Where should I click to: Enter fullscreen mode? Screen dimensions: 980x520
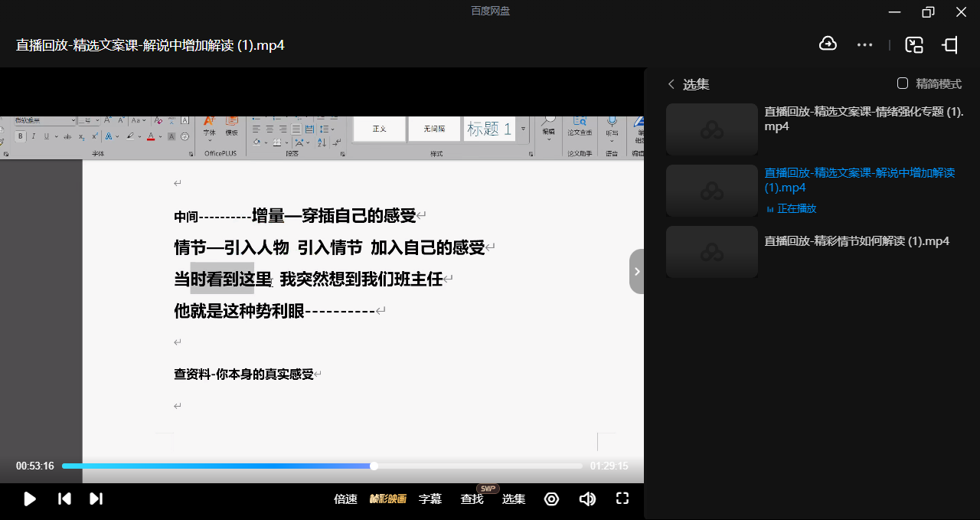click(x=622, y=499)
